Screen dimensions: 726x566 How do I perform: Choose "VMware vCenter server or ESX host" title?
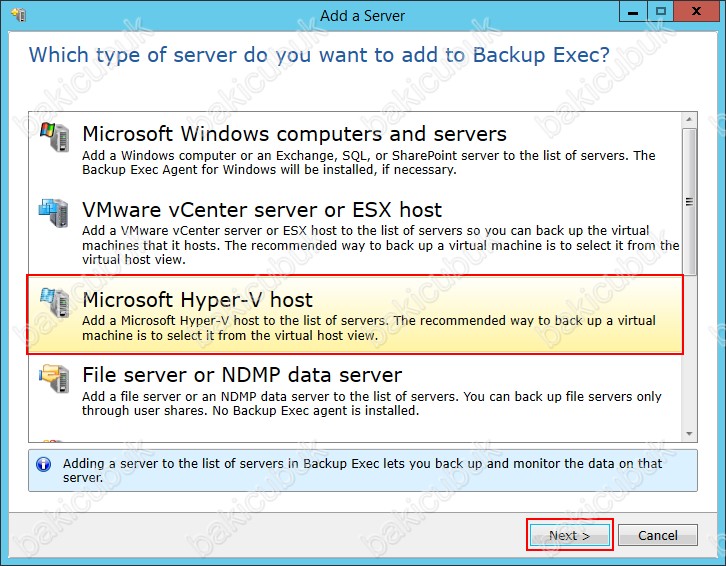coord(261,210)
